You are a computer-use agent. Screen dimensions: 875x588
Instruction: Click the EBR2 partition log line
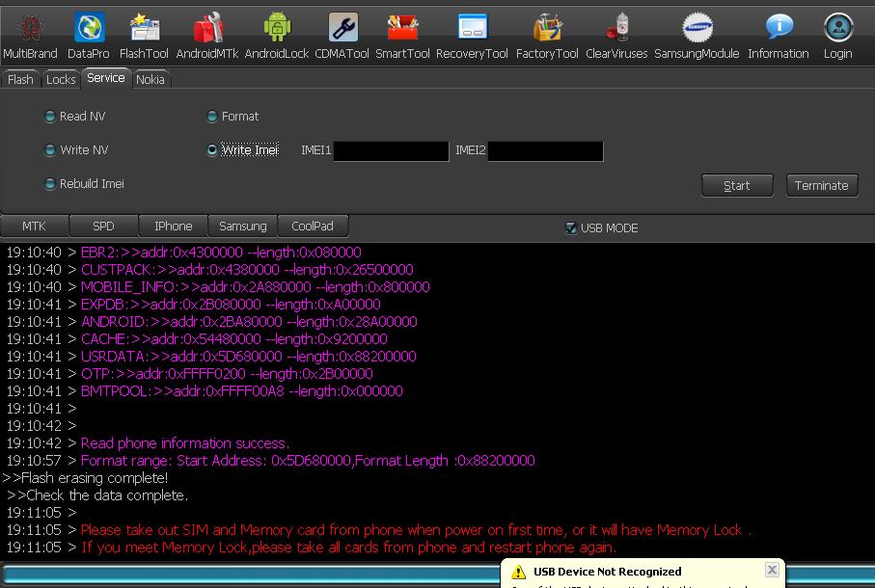pos(221,253)
